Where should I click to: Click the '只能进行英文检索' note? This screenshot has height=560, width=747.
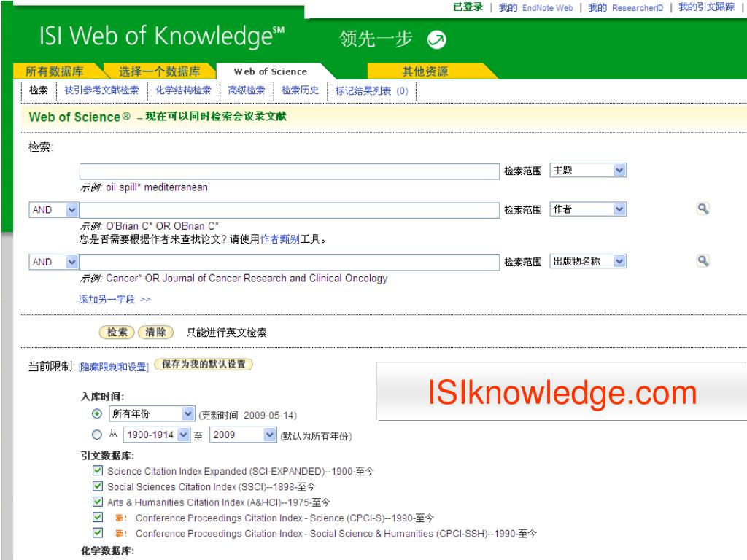pyautogui.click(x=226, y=332)
